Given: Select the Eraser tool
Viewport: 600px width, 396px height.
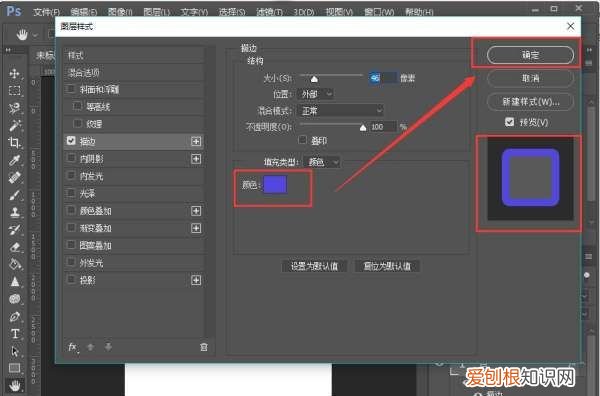Looking at the screenshot, I should [15, 247].
